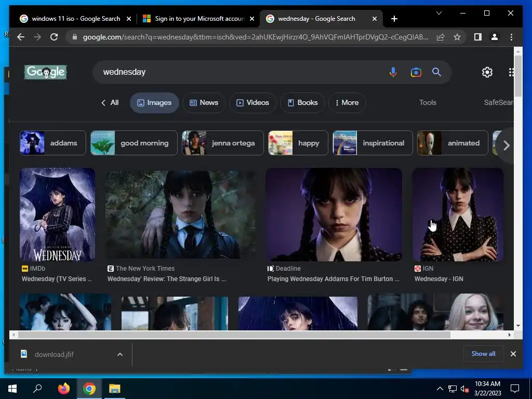Open the New York Times review image
532x399 pixels.
pos(181,215)
